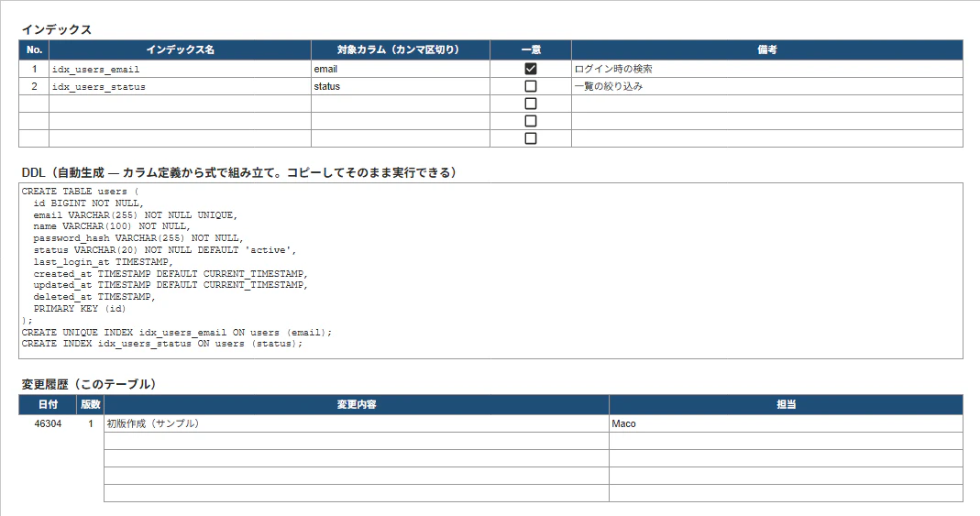Click the CREATE TABLE users line in DDL
Viewport: 980px width, 516px height.
click(80, 192)
